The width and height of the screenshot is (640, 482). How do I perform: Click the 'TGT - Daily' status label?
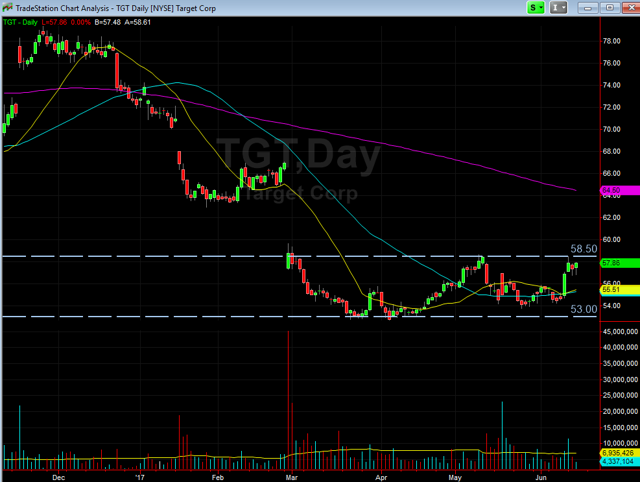20,22
